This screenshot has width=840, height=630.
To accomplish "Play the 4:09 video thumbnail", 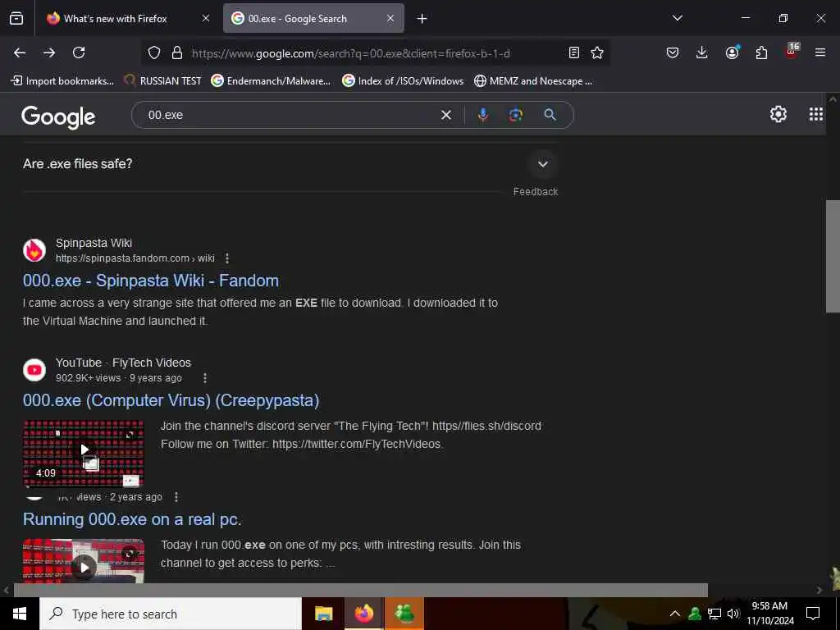I will [84, 453].
